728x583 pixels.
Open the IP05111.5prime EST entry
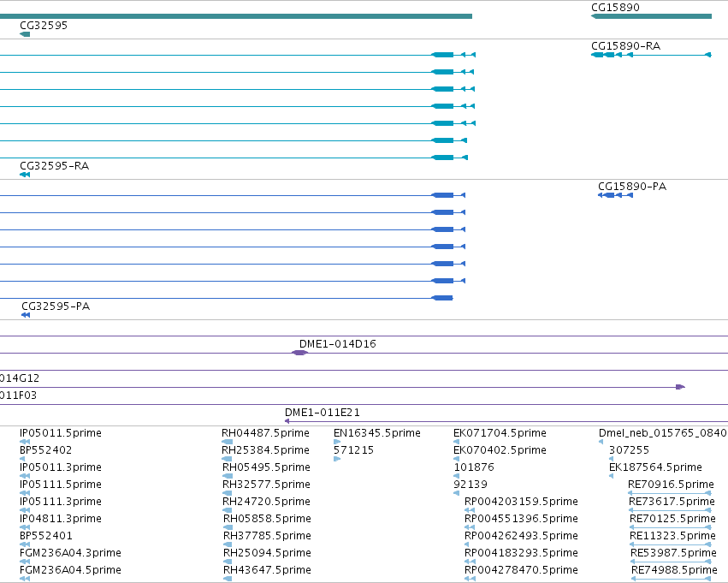tap(61, 485)
